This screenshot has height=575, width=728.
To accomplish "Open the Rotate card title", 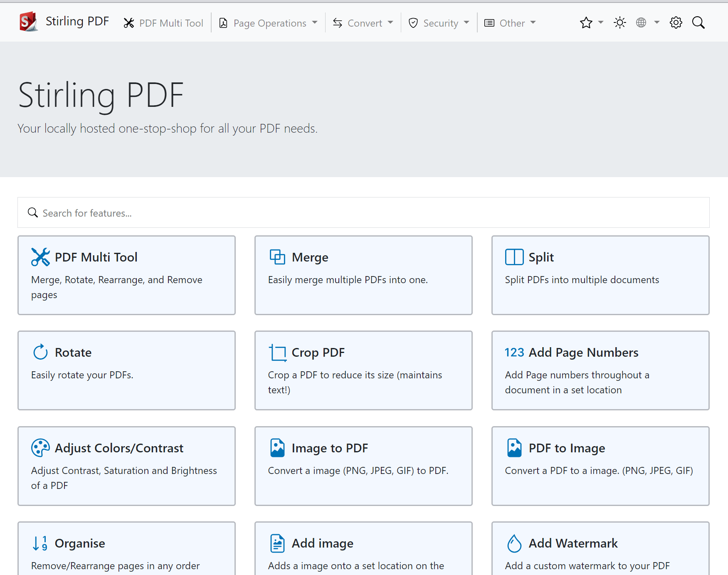I will click(x=73, y=352).
